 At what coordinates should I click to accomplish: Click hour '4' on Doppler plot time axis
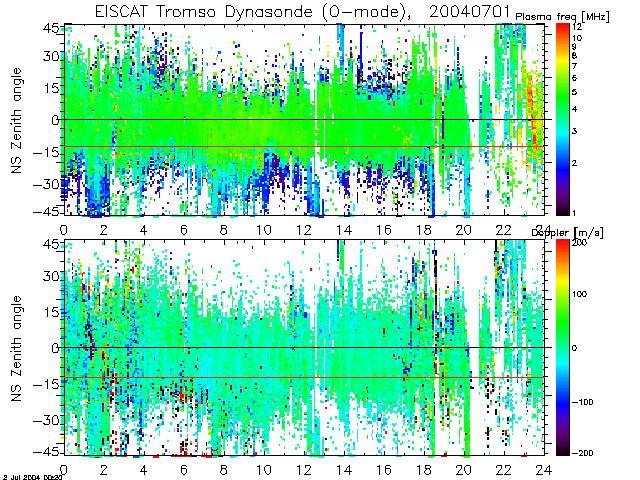pyautogui.click(x=143, y=470)
